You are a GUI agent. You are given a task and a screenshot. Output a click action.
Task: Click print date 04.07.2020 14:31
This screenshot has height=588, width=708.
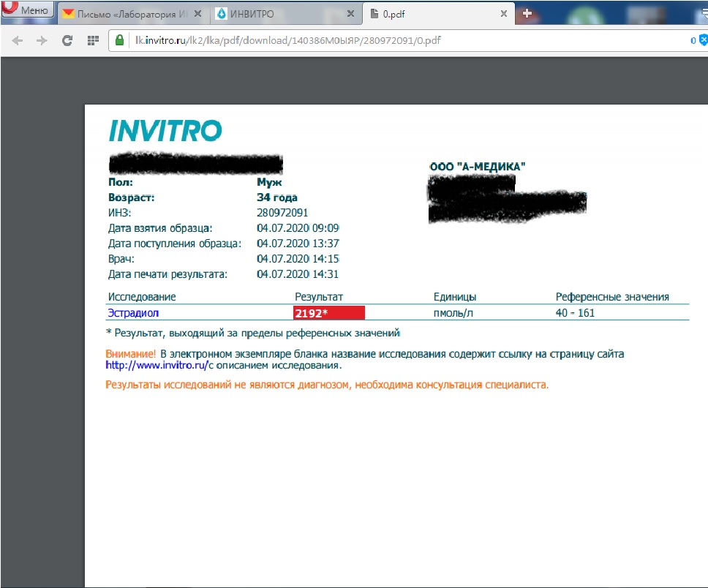[298, 274]
